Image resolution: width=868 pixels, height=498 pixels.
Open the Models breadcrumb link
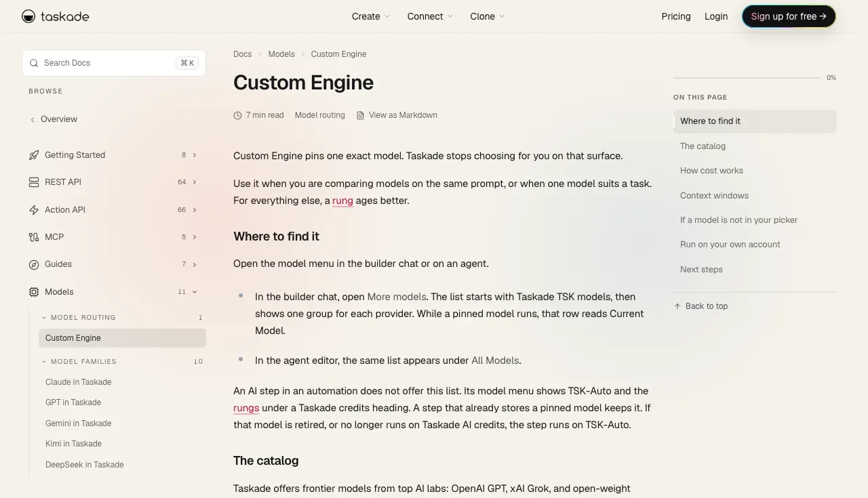tap(281, 54)
